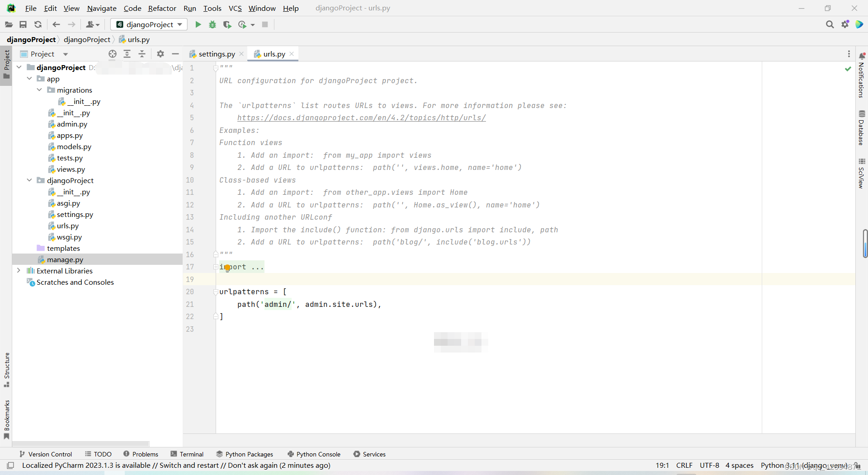Open the Refactor menu
Image resolution: width=868 pixels, height=475 pixels.
point(162,8)
